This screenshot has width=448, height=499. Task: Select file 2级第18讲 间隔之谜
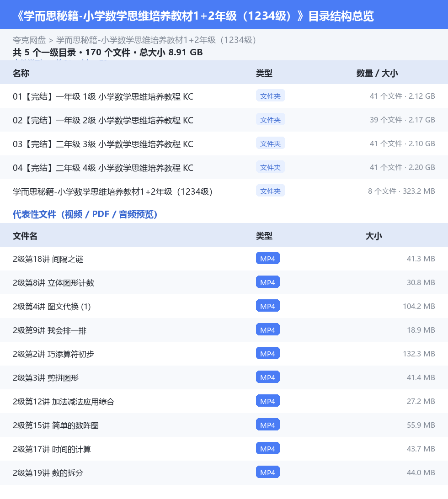(48, 259)
